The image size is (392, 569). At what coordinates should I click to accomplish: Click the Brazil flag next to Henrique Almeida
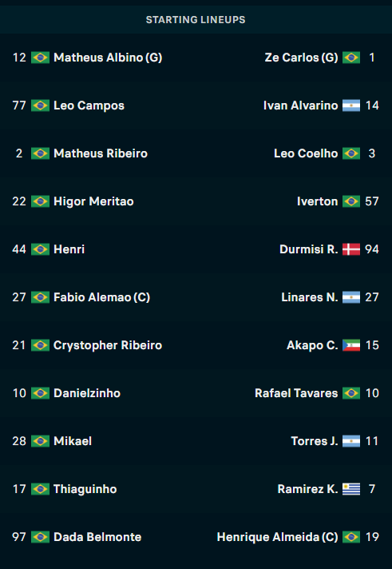[x=351, y=537]
